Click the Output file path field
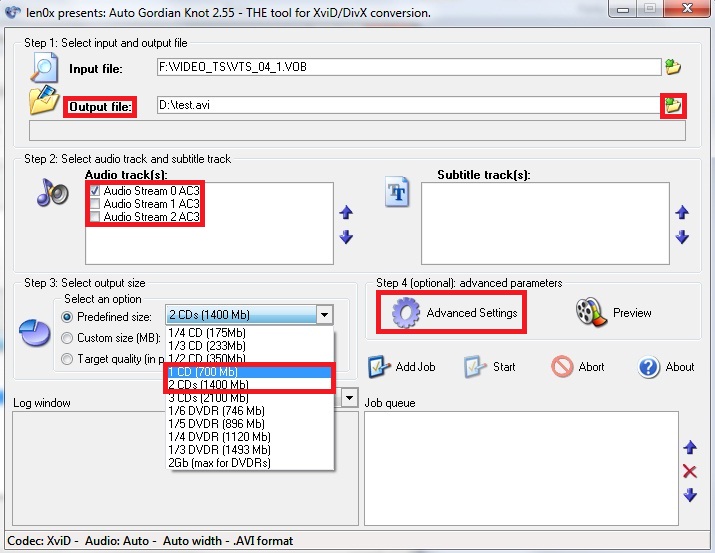 [x=408, y=105]
